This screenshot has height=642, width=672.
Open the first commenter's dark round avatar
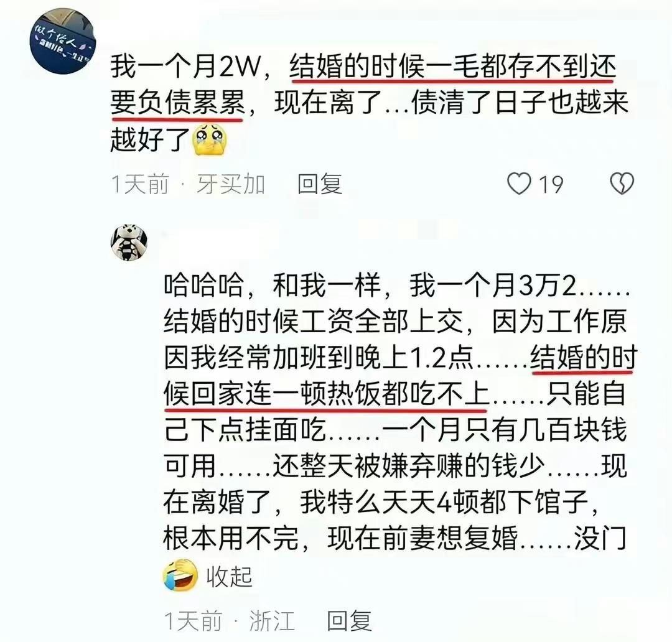[x=62, y=40]
